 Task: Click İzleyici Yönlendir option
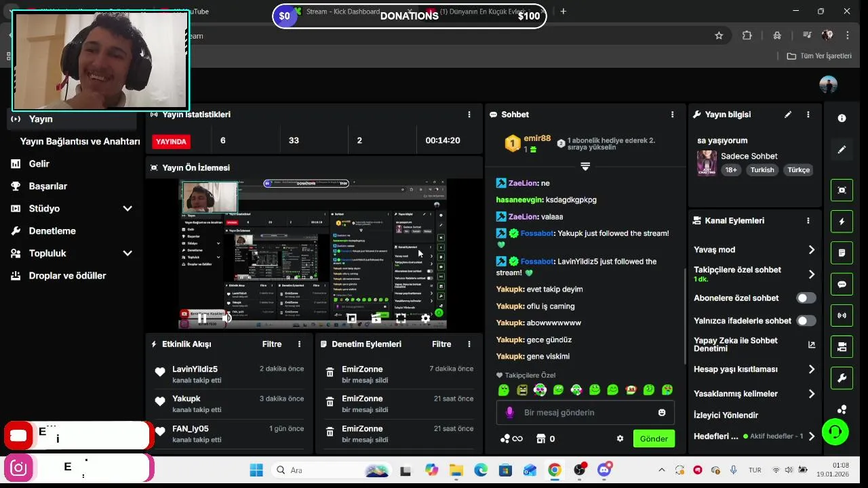click(726, 415)
